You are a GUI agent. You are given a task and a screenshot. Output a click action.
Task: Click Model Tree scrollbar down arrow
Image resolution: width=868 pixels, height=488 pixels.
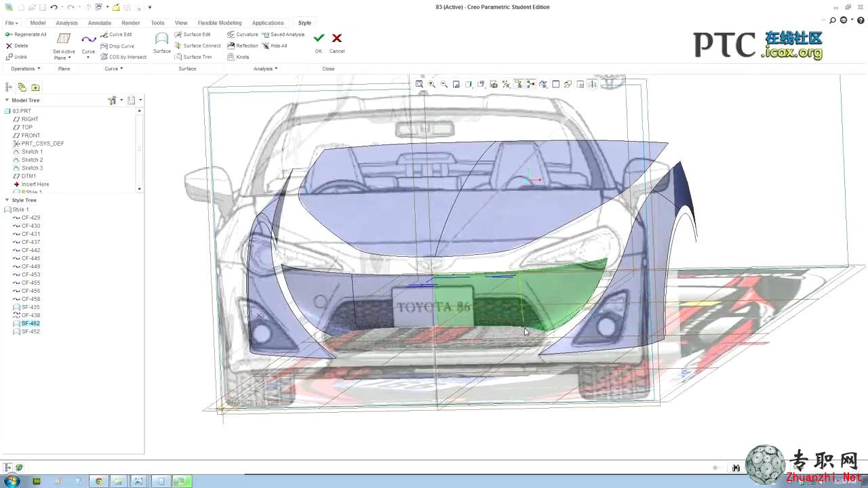point(140,189)
